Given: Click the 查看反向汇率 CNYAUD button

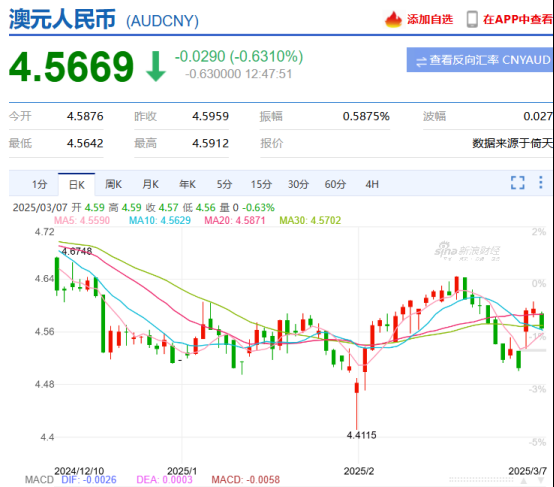Looking at the screenshot, I should point(480,60).
